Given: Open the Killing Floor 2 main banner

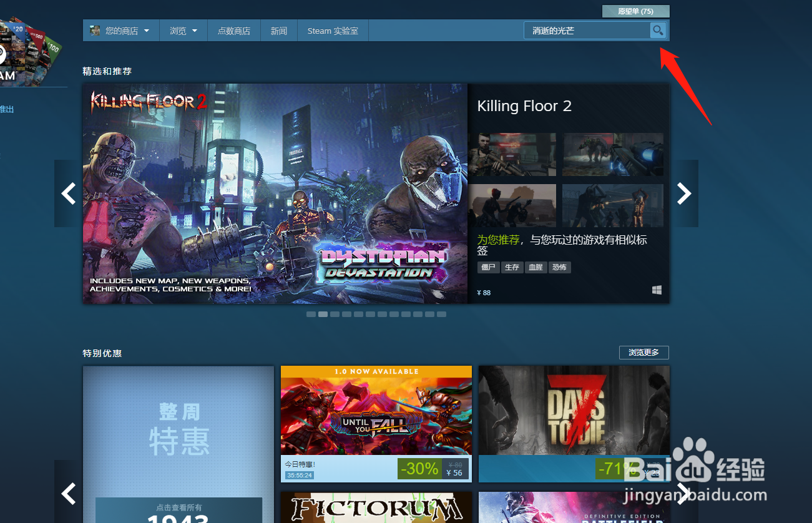Looking at the screenshot, I should coord(275,193).
